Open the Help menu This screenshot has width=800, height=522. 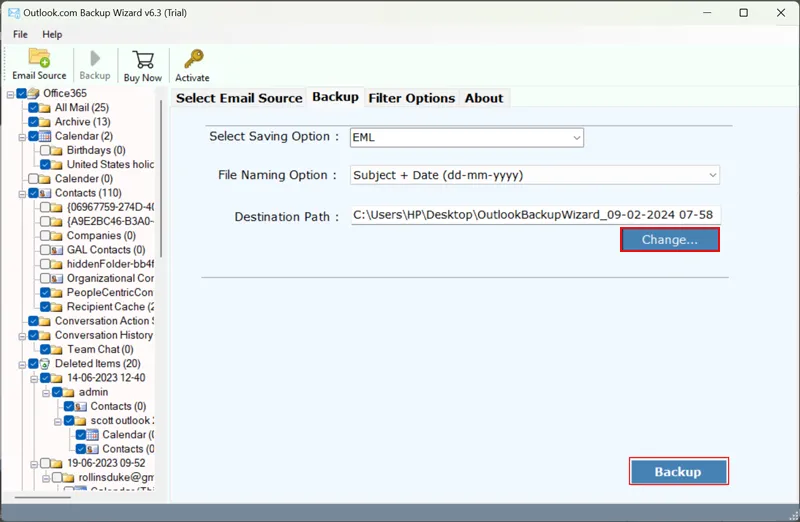(52, 34)
